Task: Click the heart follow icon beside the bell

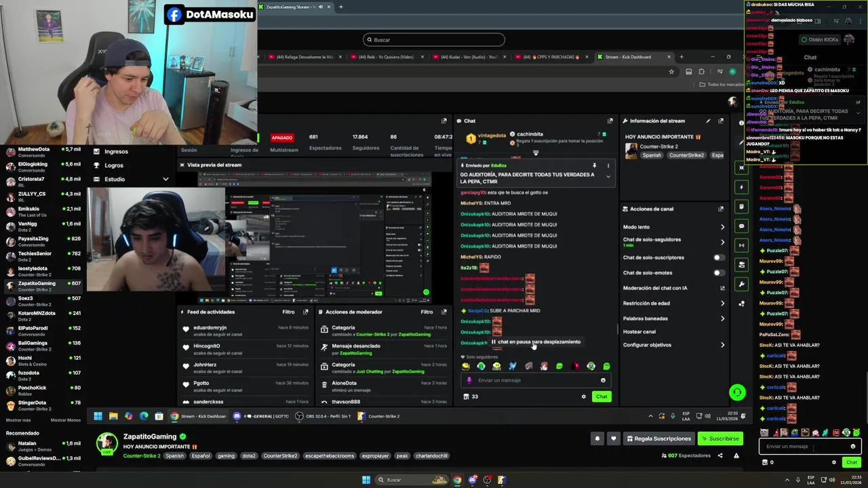Action: pyautogui.click(x=614, y=439)
